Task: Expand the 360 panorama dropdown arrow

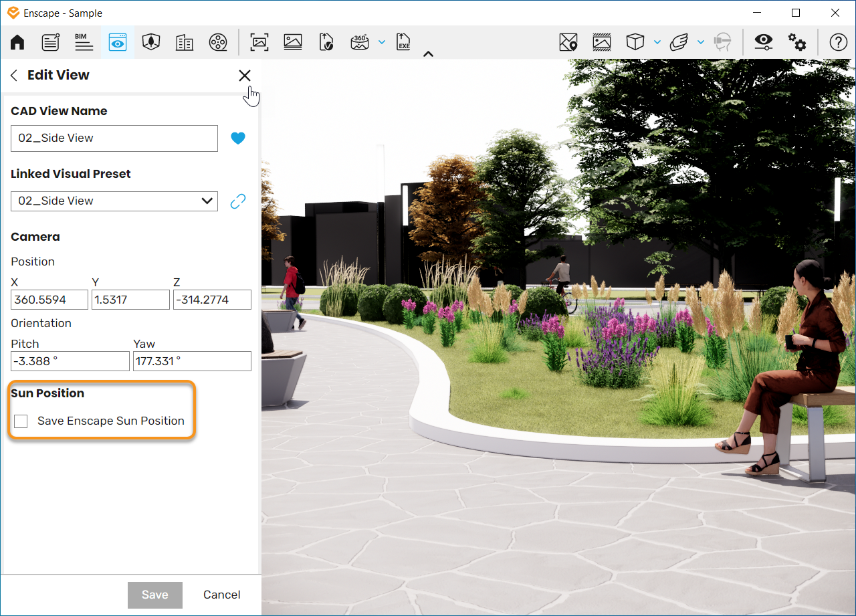Action: click(382, 42)
